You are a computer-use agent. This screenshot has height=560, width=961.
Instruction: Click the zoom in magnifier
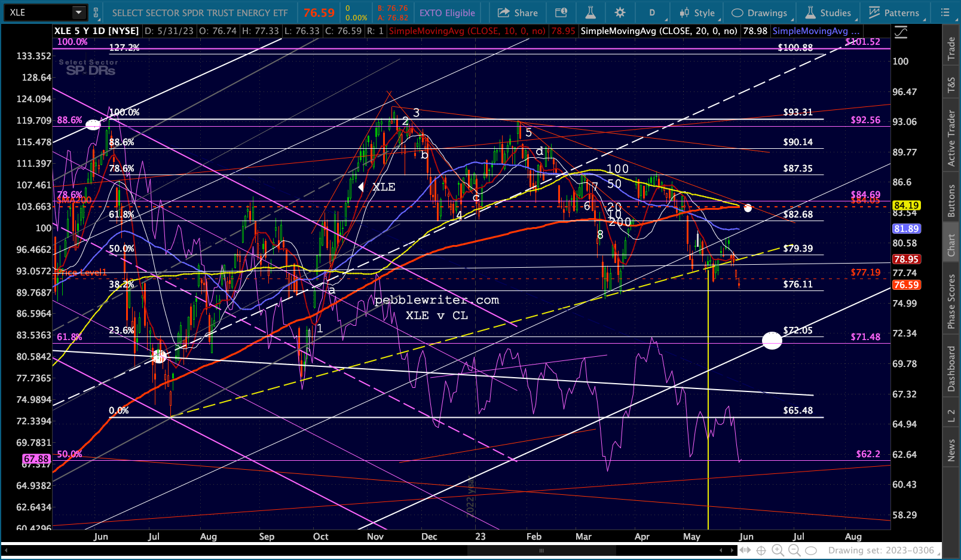click(x=778, y=550)
